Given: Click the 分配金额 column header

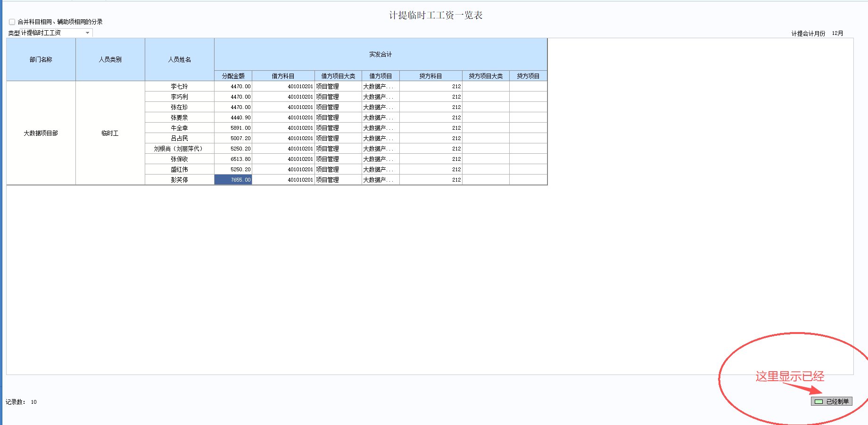Looking at the screenshot, I should pos(233,76).
